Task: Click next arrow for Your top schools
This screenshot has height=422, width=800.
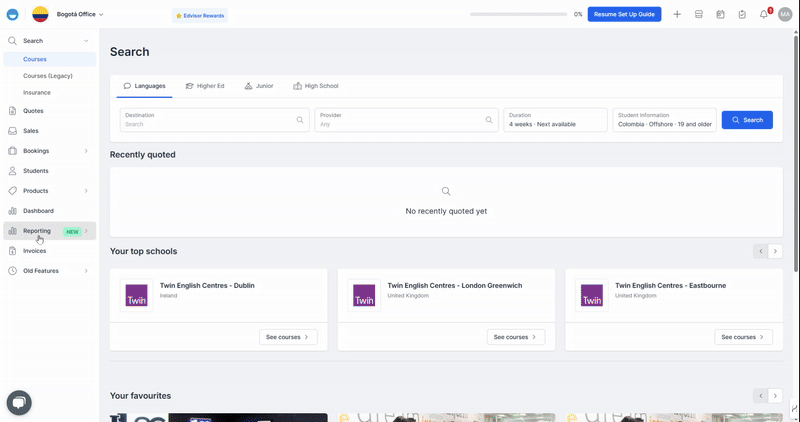Action: pyautogui.click(x=776, y=251)
